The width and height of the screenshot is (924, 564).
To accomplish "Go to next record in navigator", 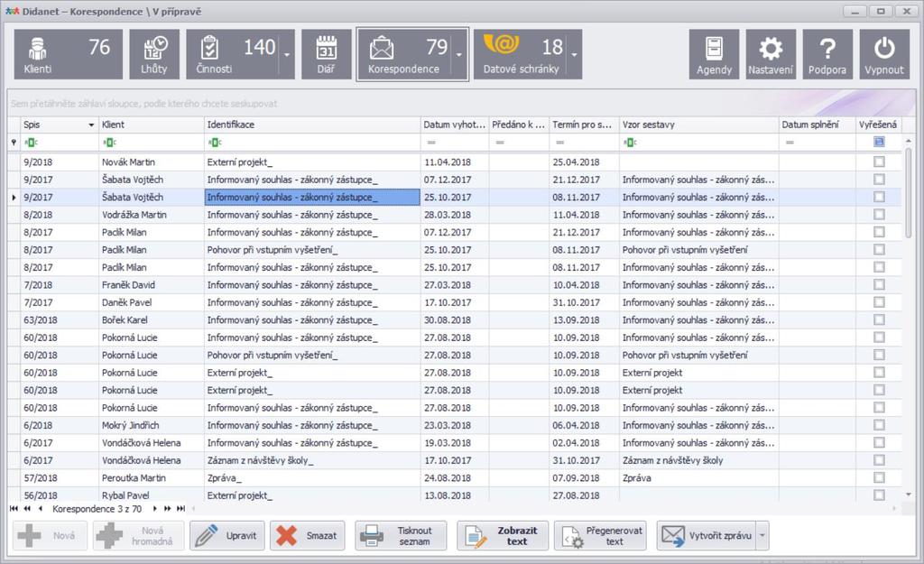I will [x=154, y=509].
